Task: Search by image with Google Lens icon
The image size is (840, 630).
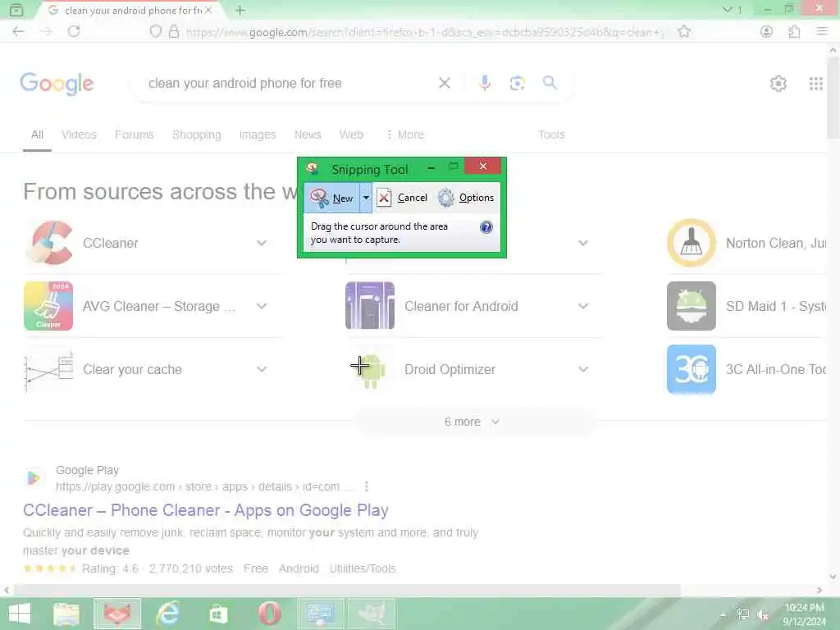Action: (x=517, y=83)
